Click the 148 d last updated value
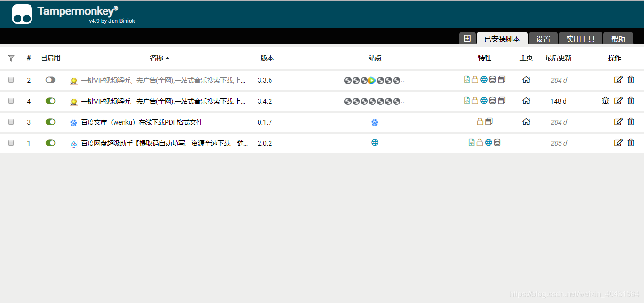The image size is (644, 303). pos(559,101)
